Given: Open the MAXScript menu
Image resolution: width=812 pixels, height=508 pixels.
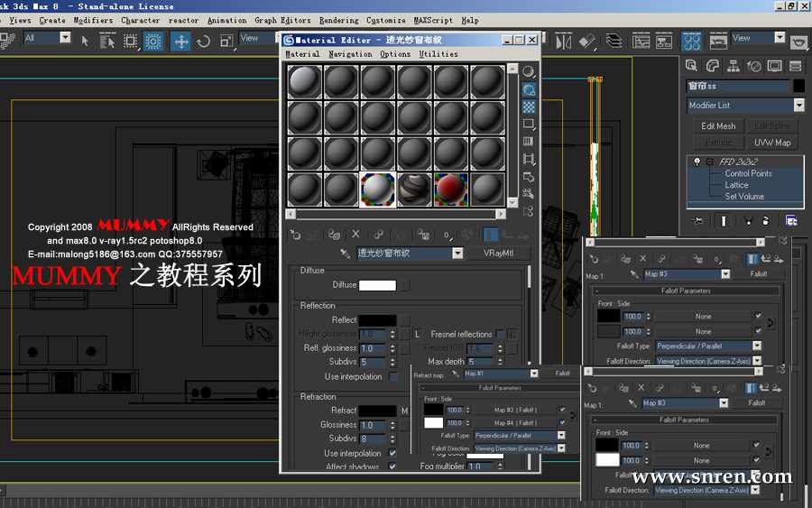Looking at the screenshot, I should coord(433,20).
